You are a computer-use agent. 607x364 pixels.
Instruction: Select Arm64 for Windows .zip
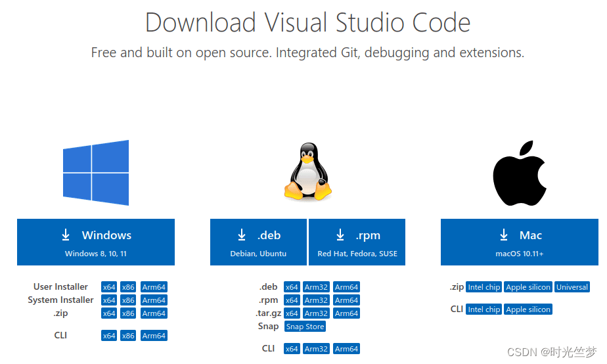(x=154, y=313)
